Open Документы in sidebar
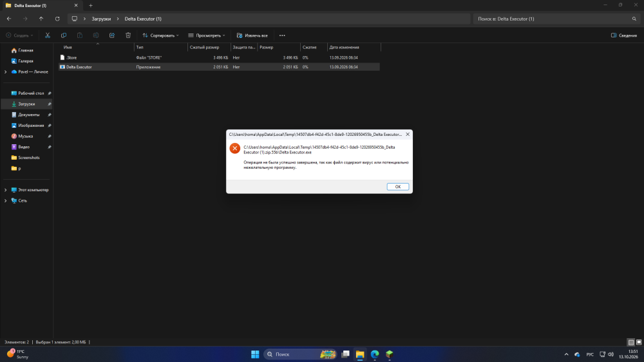The width and height of the screenshot is (644, 362). (x=29, y=115)
